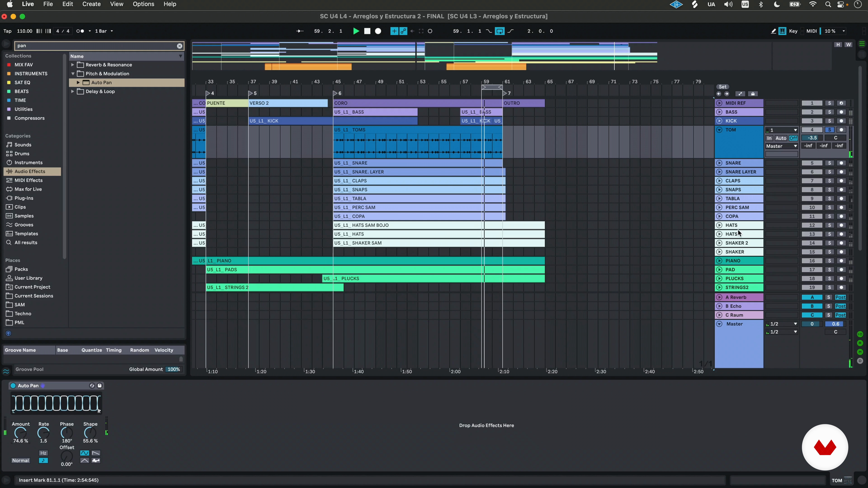Stop playback with the square Stop button

point(367,31)
